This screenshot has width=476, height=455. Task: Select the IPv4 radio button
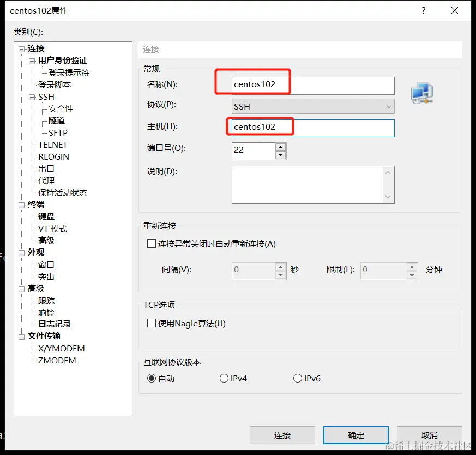(x=224, y=378)
